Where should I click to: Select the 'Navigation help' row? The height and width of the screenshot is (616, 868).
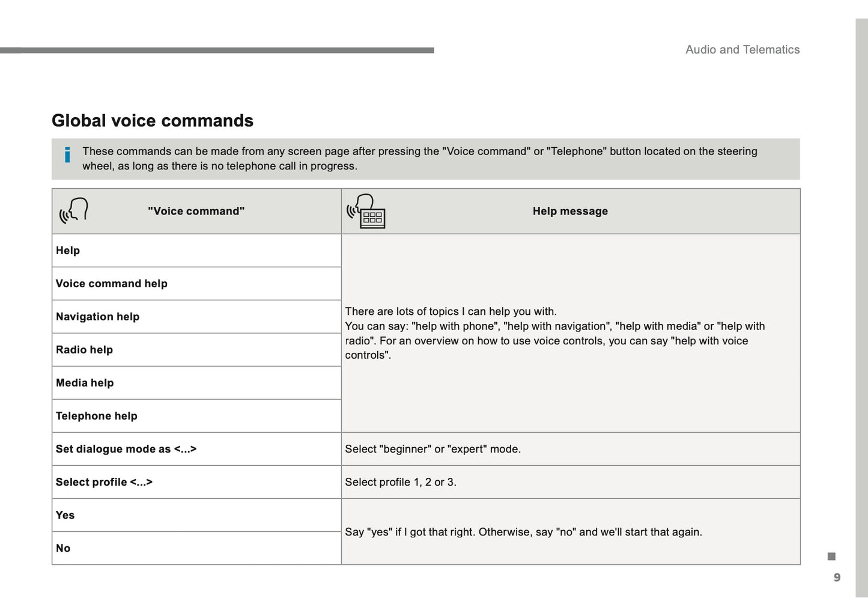tap(196, 317)
